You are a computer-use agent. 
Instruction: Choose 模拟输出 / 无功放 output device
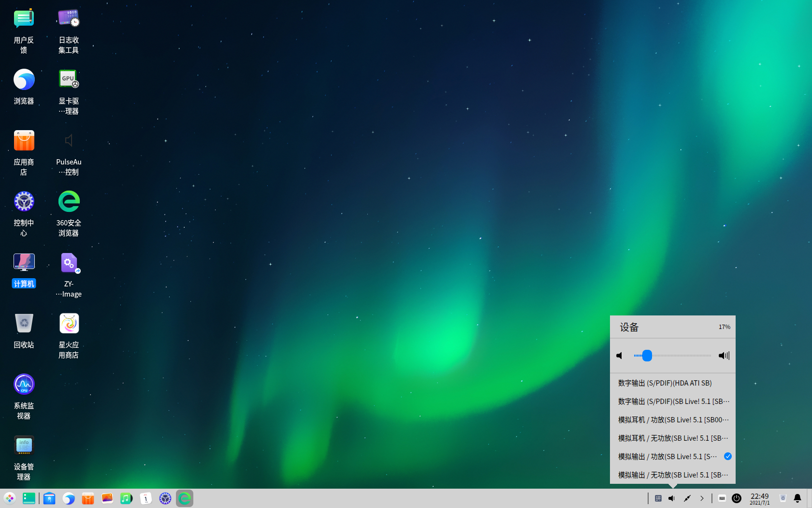coord(672,475)
